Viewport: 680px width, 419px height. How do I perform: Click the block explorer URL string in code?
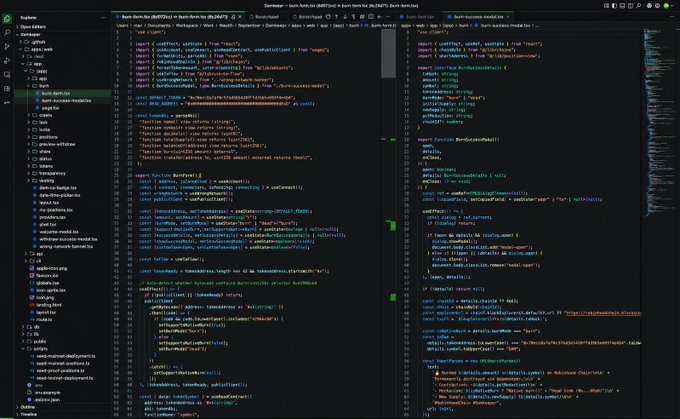(x=603, y=313)
